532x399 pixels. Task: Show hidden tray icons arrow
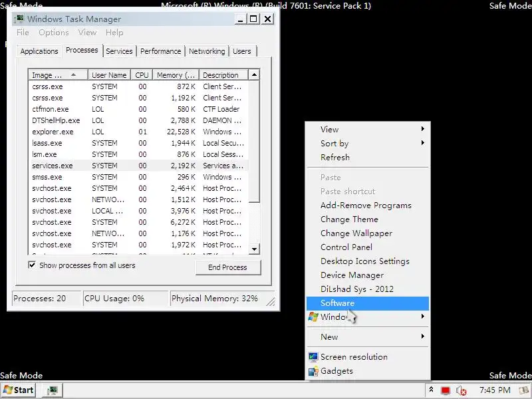[431, 390]
